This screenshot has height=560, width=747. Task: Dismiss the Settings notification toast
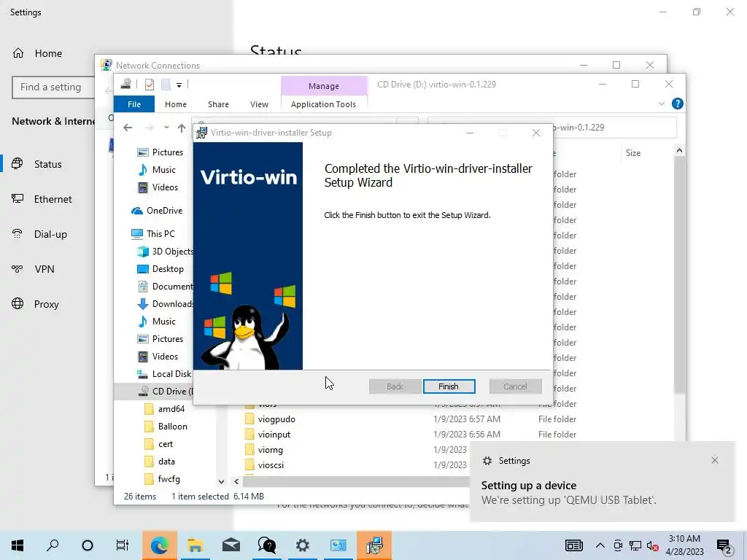[715, 460]
